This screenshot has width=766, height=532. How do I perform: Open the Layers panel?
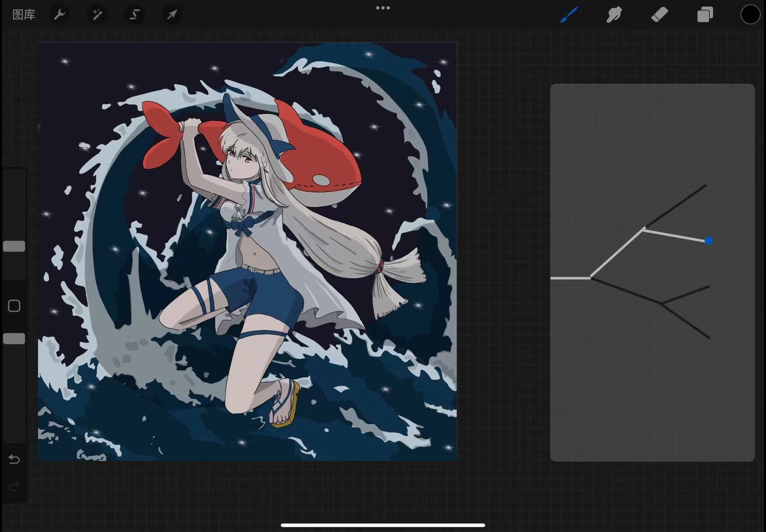pos(705,15)
